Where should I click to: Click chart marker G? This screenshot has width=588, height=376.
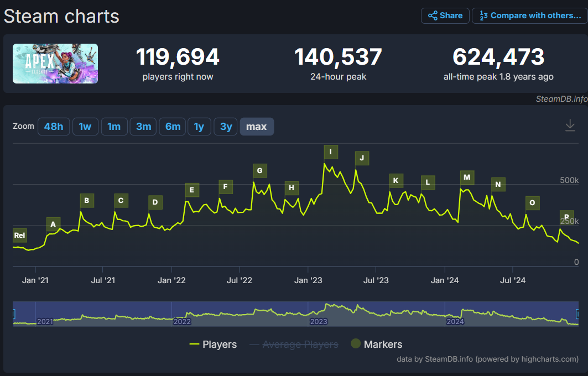[x=260, y=171]
